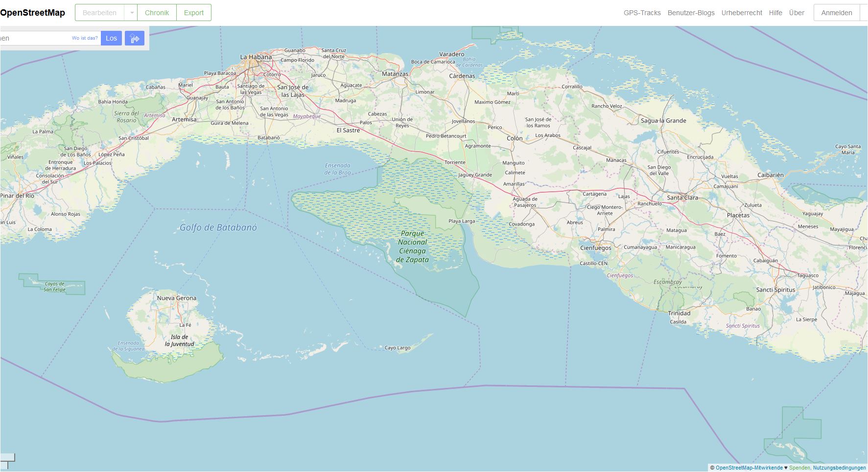Image resolution: width=868 pixels, height=472 pixels.
Task: Click the directions route icon button
Action: tap(134, 38)
